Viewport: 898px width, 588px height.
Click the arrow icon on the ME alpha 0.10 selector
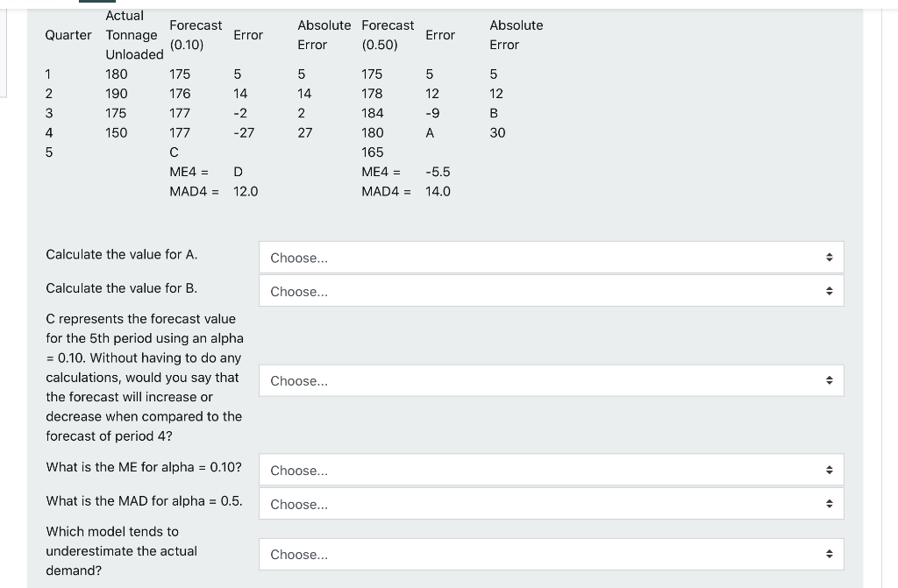[x=829, y=470]
